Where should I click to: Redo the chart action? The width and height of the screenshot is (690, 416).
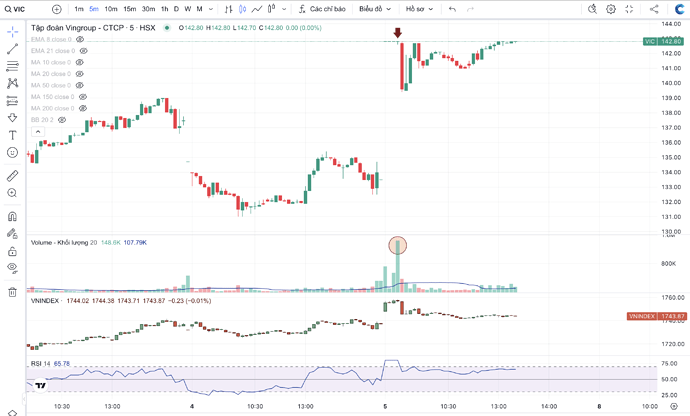pyautogui.click(x=470, y=9)
